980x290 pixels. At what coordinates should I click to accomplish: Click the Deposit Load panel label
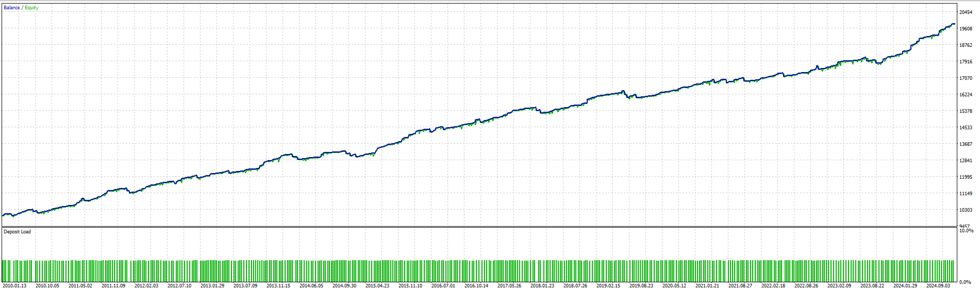[17, 232]
